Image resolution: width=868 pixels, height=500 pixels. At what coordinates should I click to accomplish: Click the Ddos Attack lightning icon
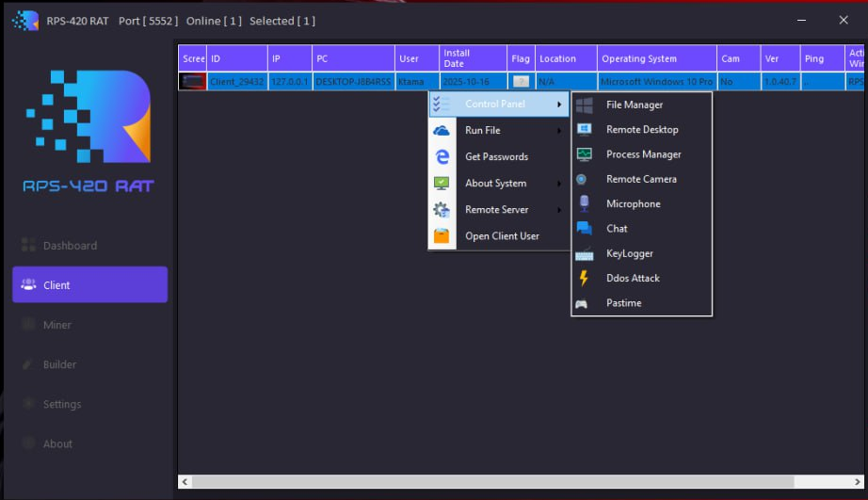point(584,278)
